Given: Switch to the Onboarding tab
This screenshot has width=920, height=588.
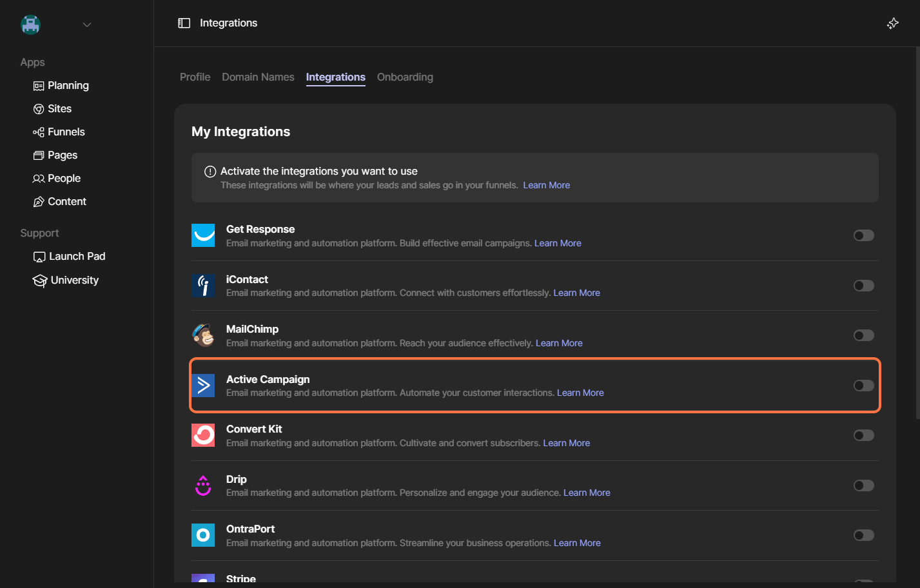Looking at the screenshot, I should (405, 77).
